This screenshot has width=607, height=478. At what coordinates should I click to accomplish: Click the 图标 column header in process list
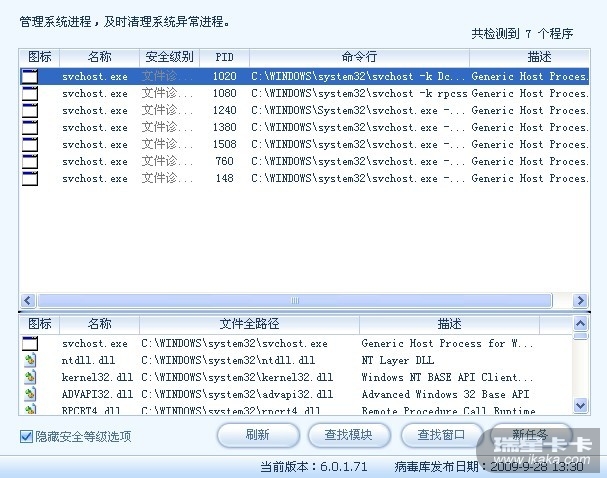click(x=39, y=57)
